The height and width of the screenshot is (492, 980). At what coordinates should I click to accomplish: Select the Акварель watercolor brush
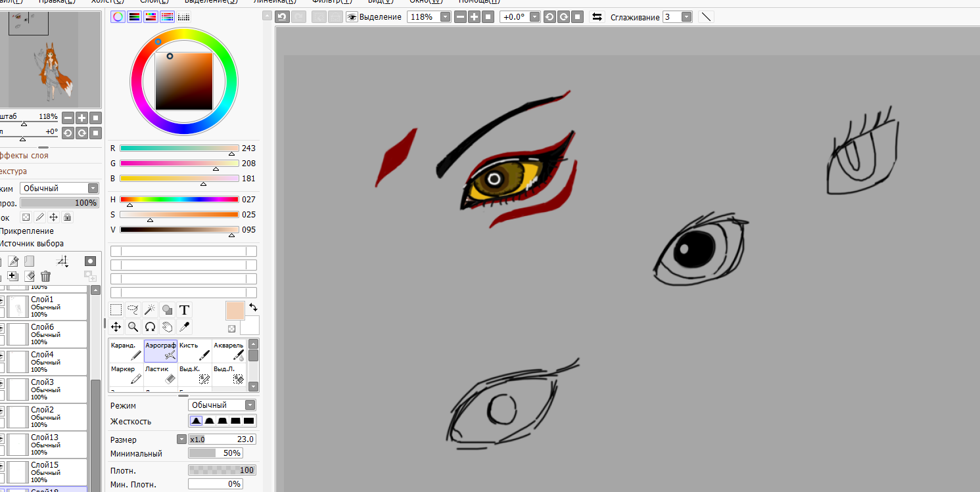coord(229,351)
